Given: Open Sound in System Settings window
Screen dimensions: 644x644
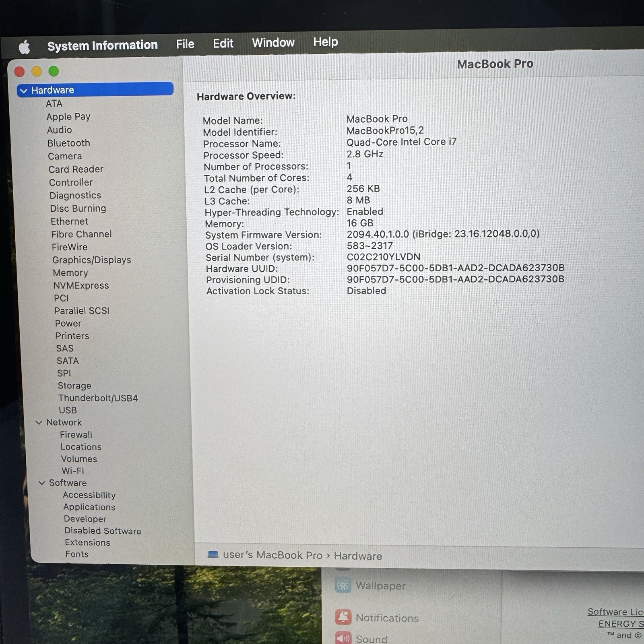Looking at the screenshot, I should point(361,638).
